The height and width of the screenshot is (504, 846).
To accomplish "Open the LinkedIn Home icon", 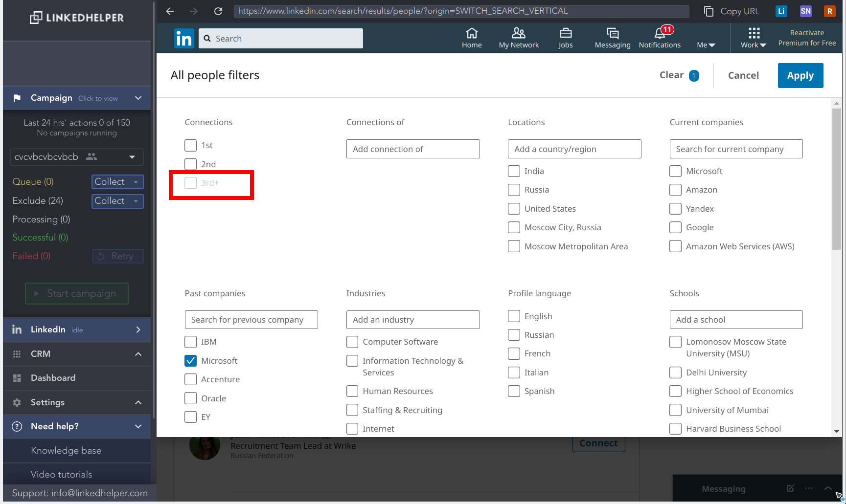I will coord(472,33).
